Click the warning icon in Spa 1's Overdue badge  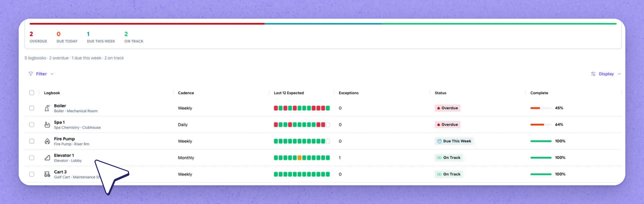pyautogui.click(x=439, y=125)
